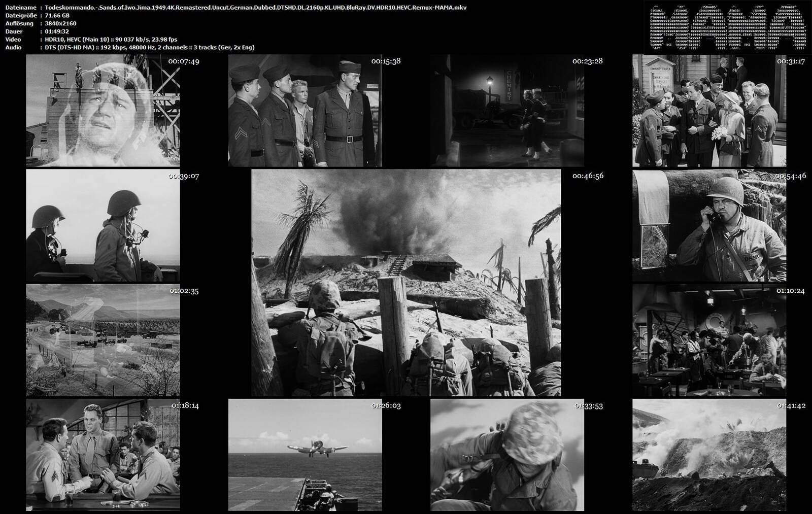Image resolution: width=812 pixels, height=514 pixels.
Task: Click the DTS-HD MA audio info line
Action: pyautogui.click(x=150, y=47)
